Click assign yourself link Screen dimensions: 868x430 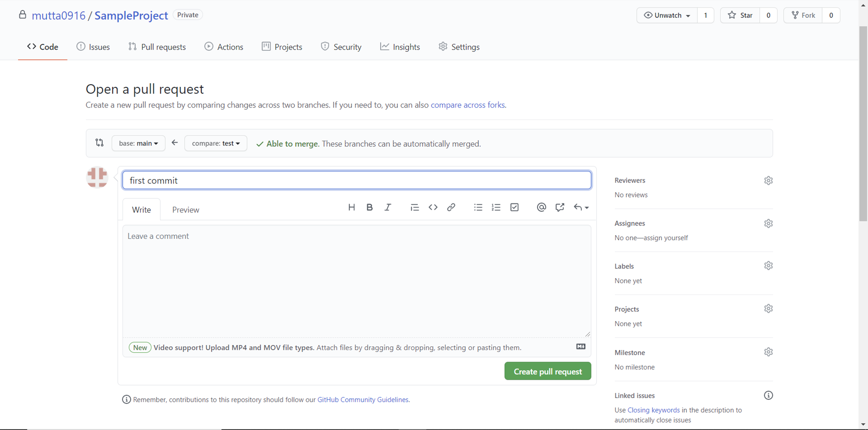[x=666, y=238]
